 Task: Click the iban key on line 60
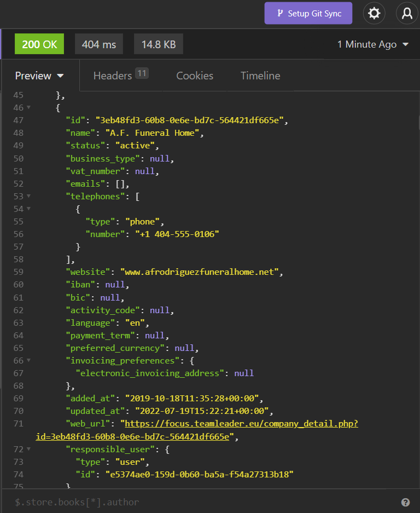coord(80,285)
